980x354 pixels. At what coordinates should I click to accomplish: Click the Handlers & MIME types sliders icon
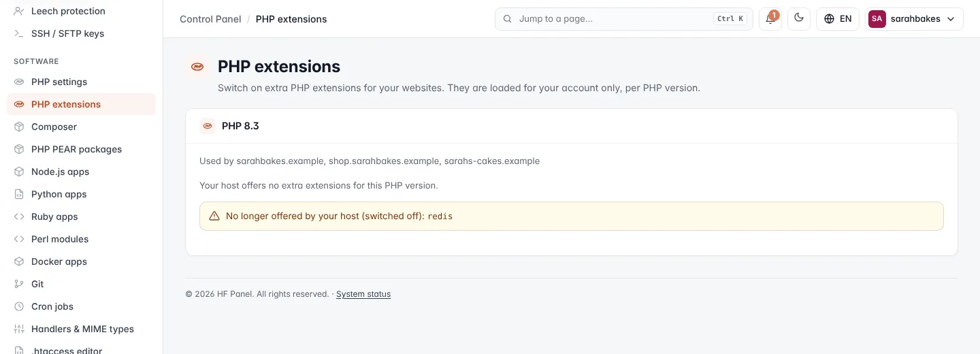(x=19, y=329)
